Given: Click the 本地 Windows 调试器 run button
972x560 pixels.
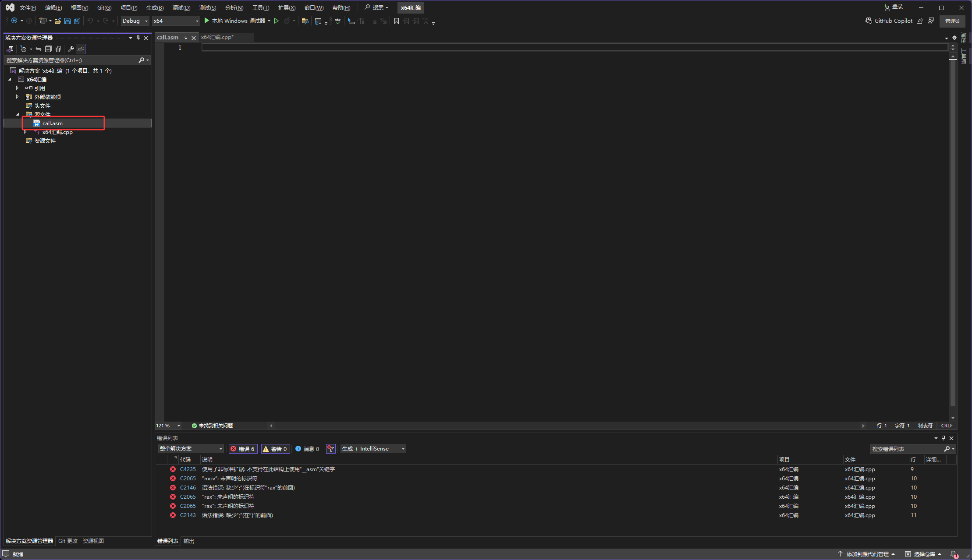Looking at the screenshot, I should [235, 21].
